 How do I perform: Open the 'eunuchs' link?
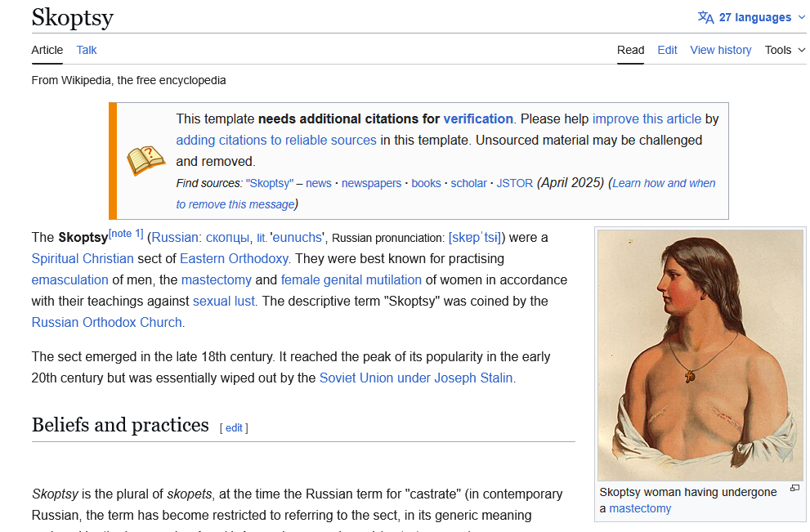[x=297, y=238]
